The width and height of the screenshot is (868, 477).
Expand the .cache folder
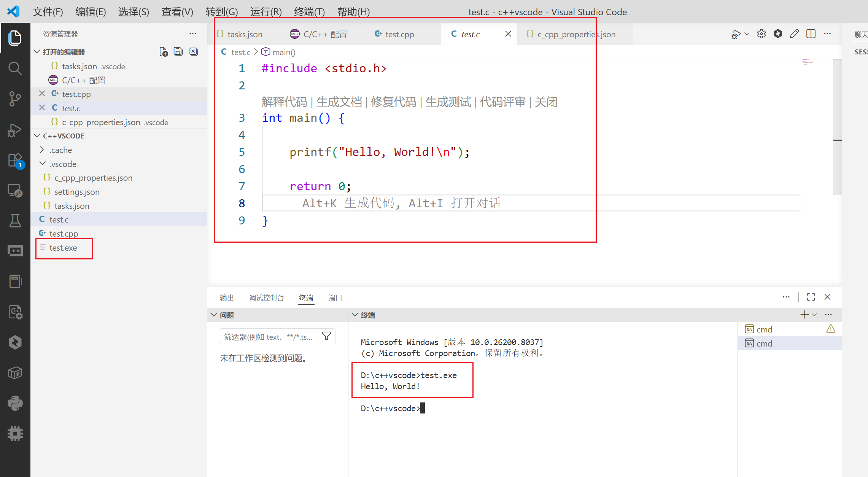tap(42, 150)
